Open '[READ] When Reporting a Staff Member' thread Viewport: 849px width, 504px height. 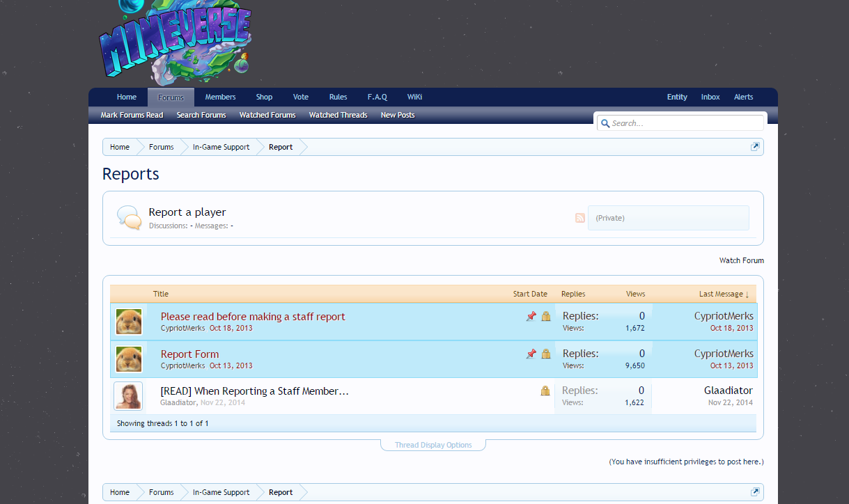coord(254,391)
